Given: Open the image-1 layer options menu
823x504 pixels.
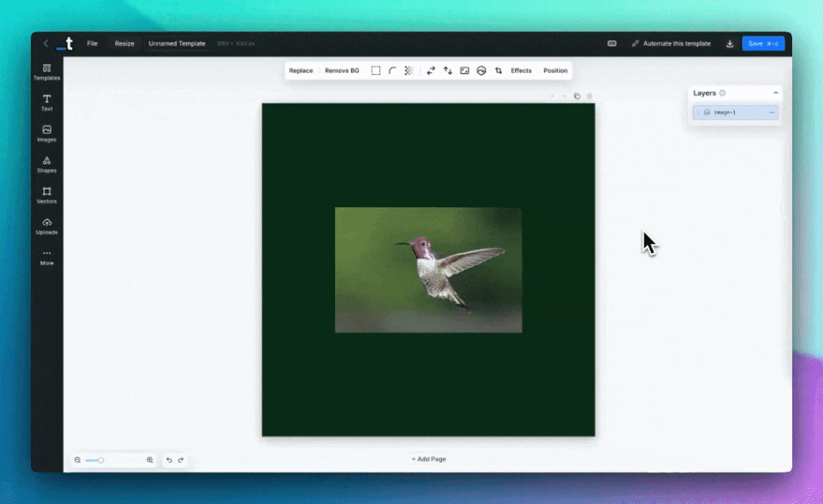Looking at the screenshot, I should (772, 112).
